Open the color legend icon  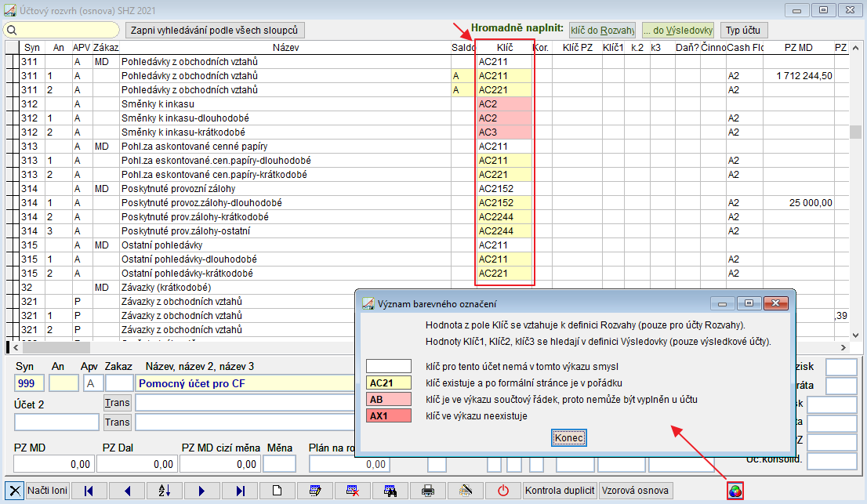(x=735, y=491)
